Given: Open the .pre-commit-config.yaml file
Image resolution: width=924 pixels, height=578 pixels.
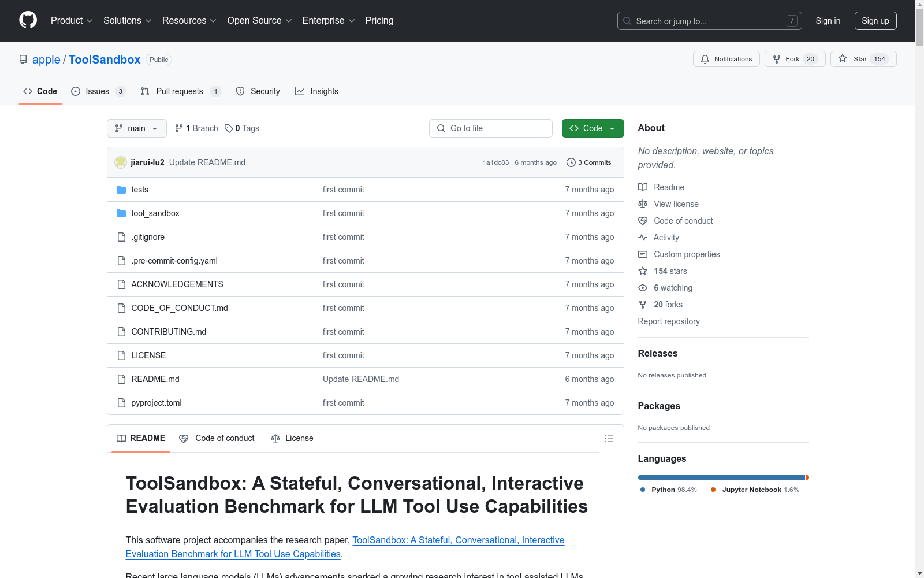Looking at the screenshot, I should tap(174, 261).
